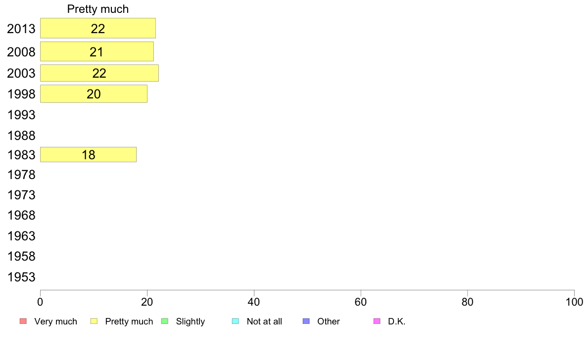Click the cyan Not at all swatch
The image size is (588, 364).
coord(236,321)
